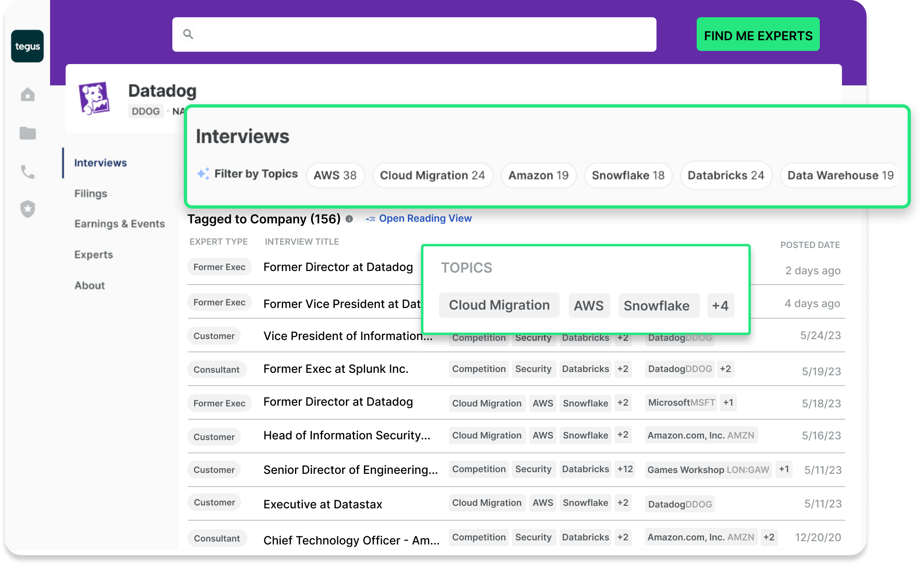Open the Home sidebar icon

click(27, 95)
